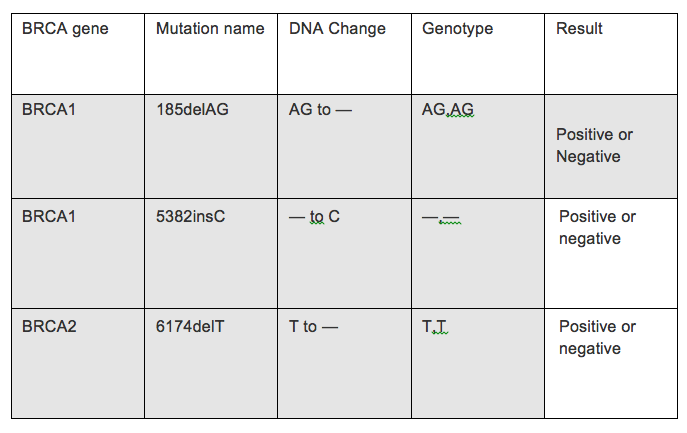Image resolution: width=687 pixels, height=433 pixels.
Task: Select the "BRCA2" gene cell
Action: click(49, 326)
